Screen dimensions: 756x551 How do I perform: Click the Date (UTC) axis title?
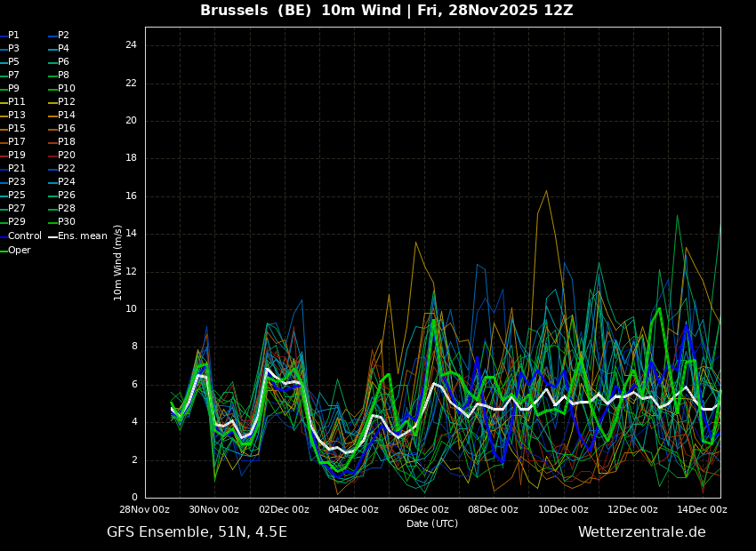tap(432, 523)
